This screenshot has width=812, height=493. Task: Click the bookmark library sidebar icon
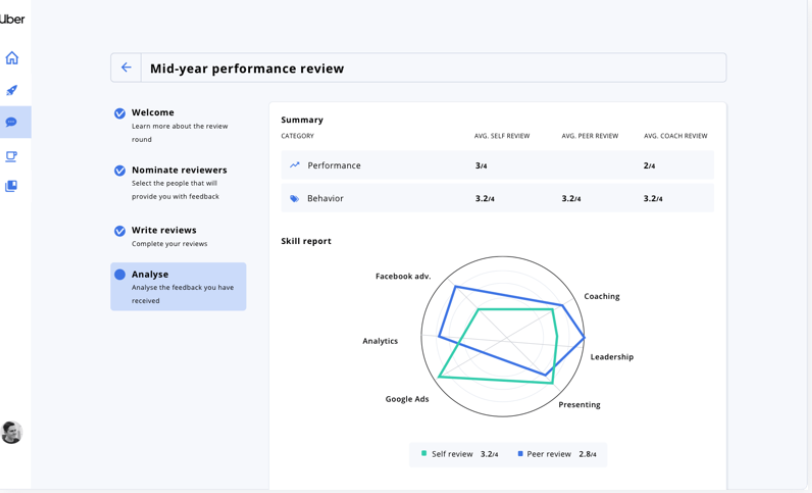click(12, 186)
